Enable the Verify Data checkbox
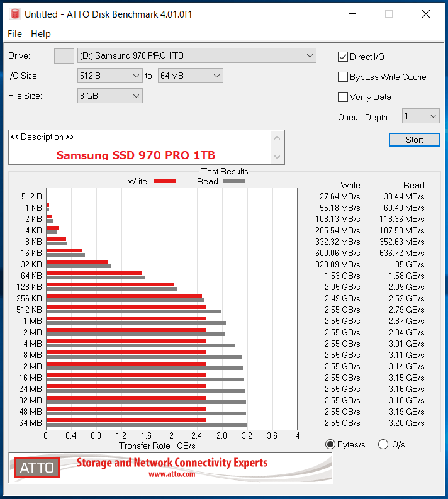The width and height of the screenshot is (448, 499). (343, 97)
